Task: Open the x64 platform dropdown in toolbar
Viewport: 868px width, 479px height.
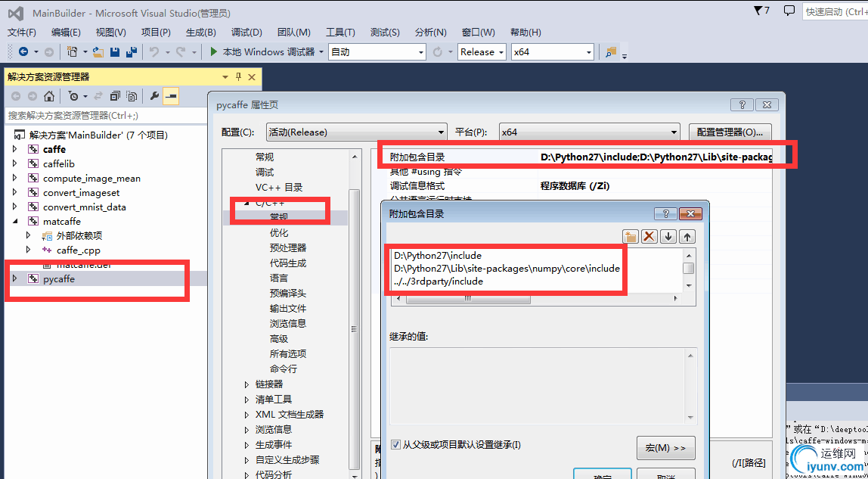Action: click(x=552, y=52)
